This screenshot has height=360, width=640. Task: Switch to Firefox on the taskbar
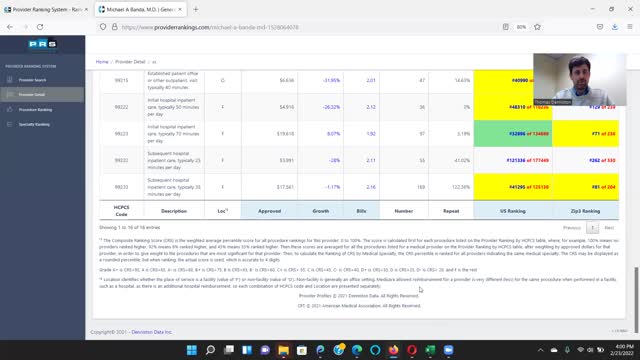click(393, 350)
